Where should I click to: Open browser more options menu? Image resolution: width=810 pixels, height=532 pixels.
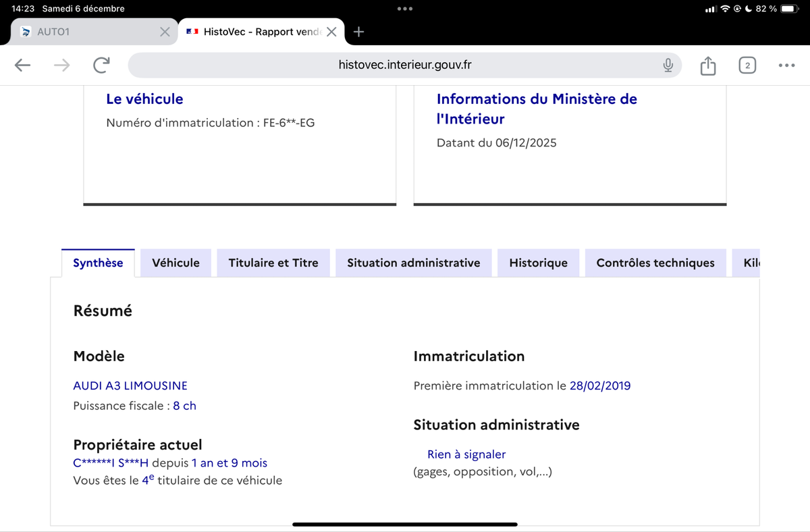coord(786,65)
